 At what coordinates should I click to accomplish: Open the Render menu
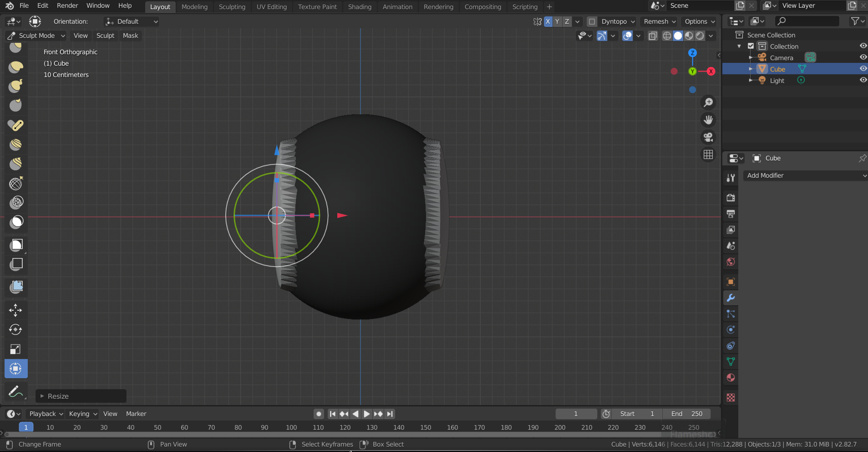pos(67,5)
